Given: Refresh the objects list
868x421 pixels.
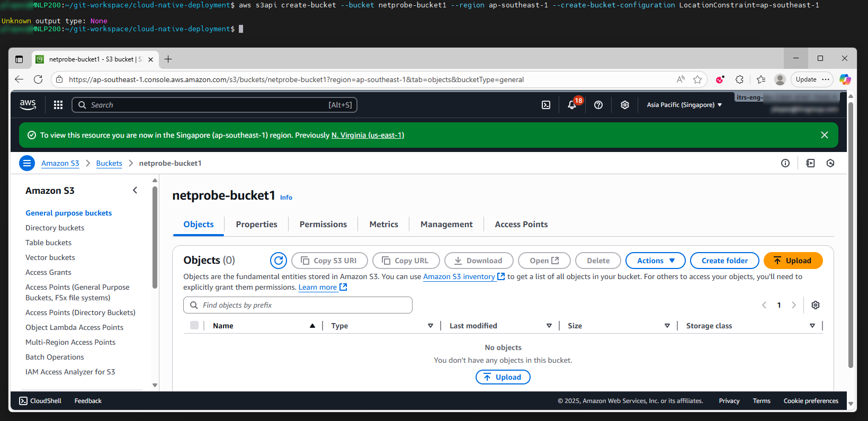Looking at the screenshot, I should [x=279, y=261].
